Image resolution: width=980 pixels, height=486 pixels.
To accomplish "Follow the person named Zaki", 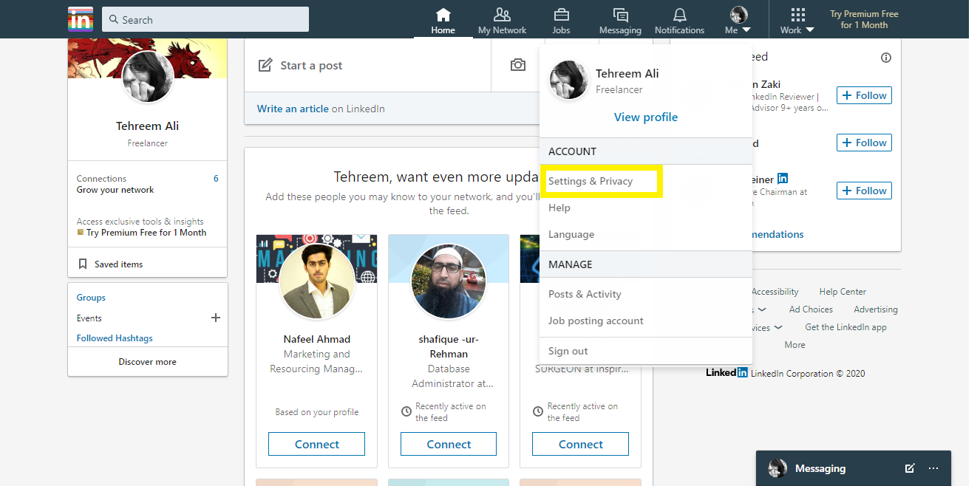I will pos(864,95).
